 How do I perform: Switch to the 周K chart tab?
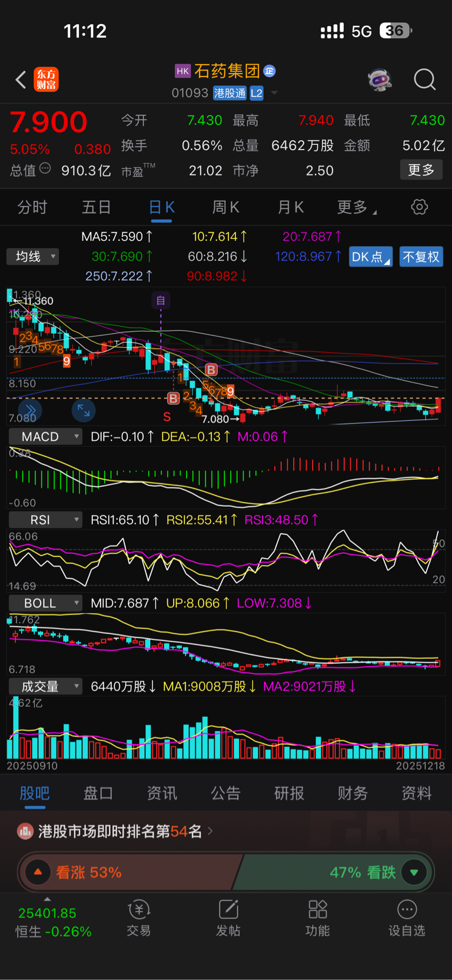pos(226,207)
